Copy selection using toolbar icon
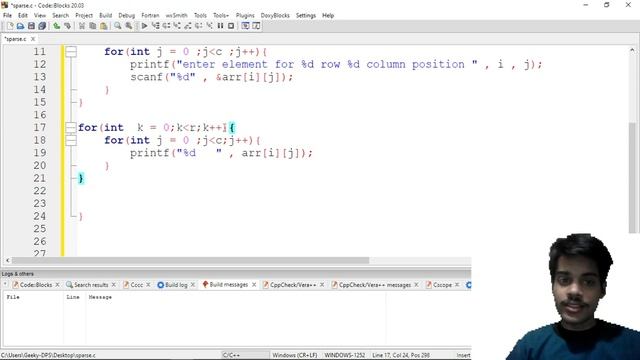 93,26
